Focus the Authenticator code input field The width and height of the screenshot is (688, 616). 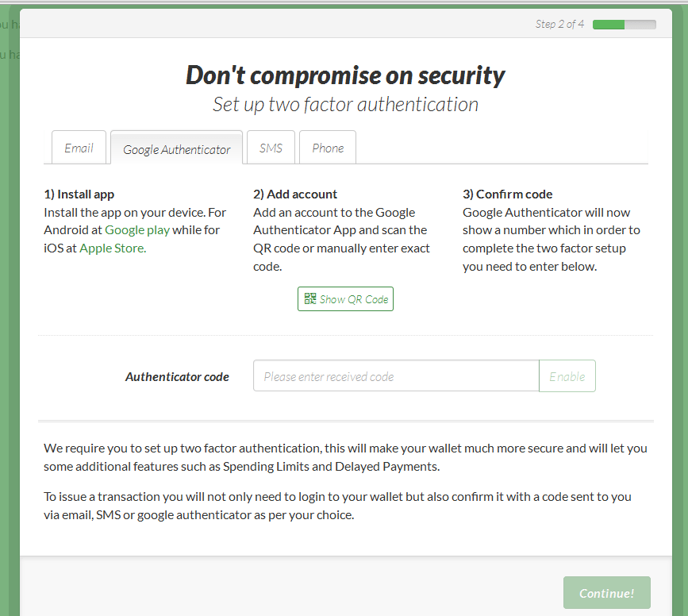396,376
